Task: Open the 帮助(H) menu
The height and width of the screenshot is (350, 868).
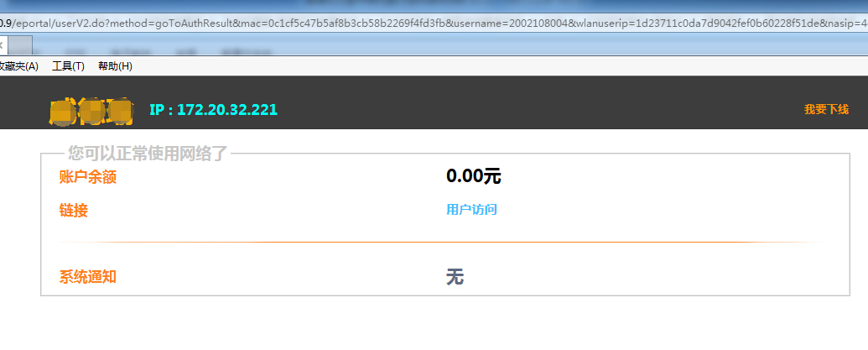Action: pyautogui.click(x=115, y=66)
